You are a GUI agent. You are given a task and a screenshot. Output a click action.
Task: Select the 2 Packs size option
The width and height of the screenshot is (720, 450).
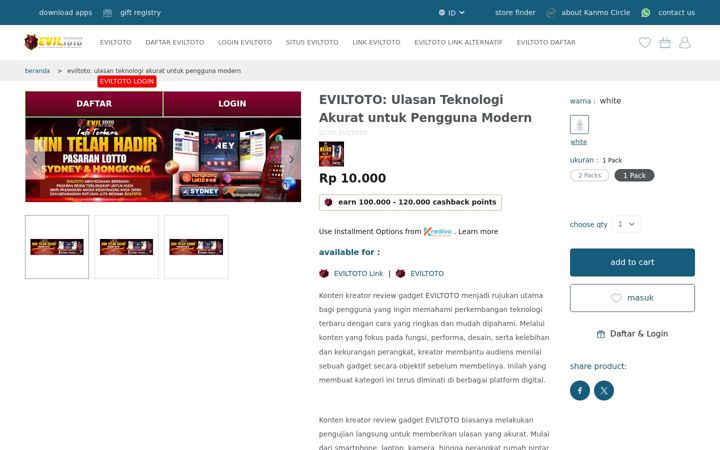[x=590, y=175]
